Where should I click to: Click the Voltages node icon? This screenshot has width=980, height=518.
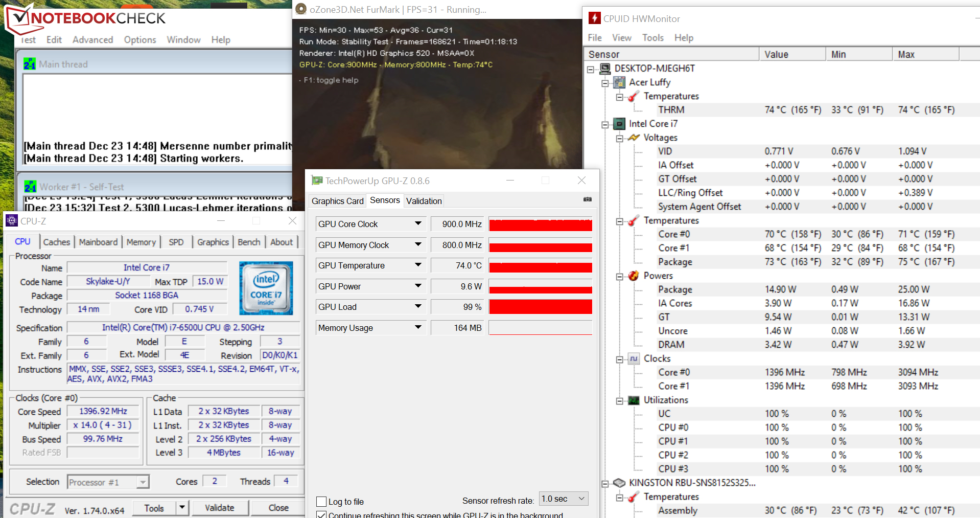(x=634, y=138)
